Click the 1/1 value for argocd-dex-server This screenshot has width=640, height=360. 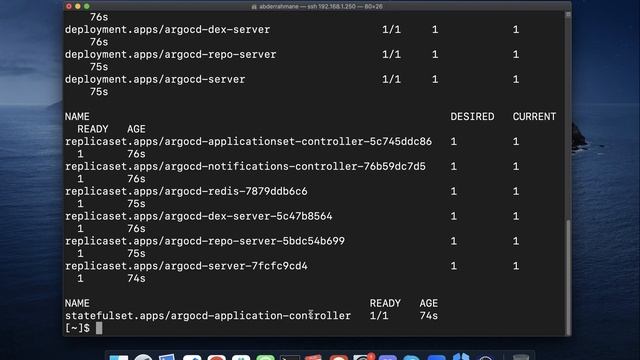391,30
